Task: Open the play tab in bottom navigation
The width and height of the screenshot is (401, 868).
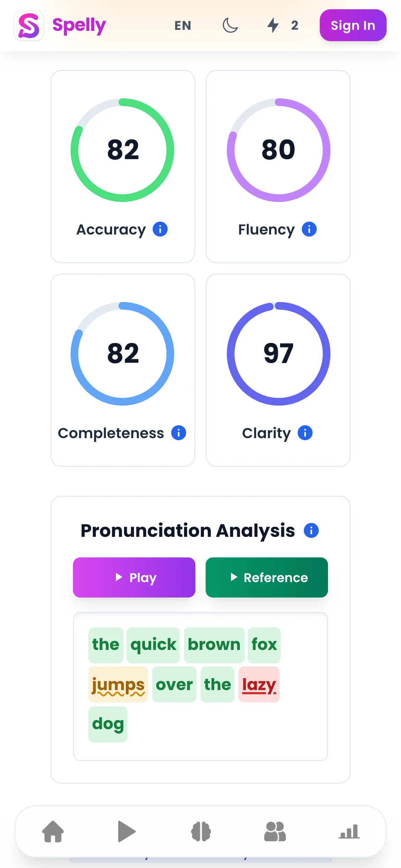Action: 127,831
